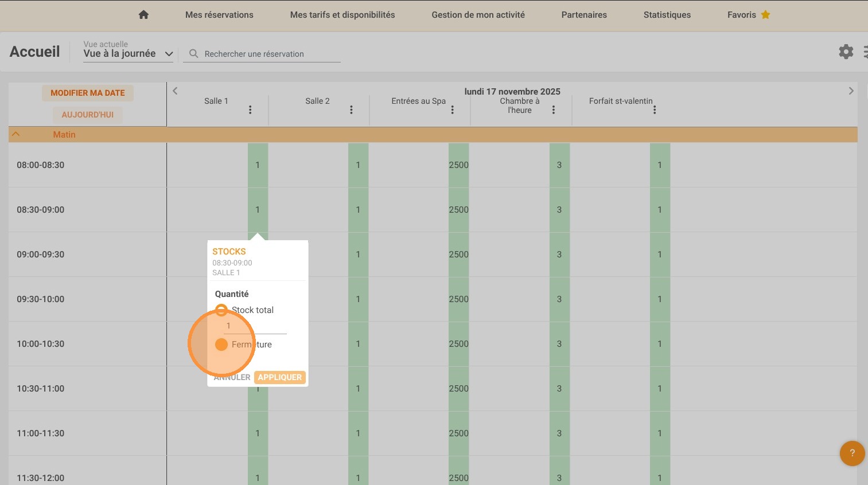Open Forfait st-valentin options dots
This screenshot has width=868, height=485.
click(654, 109)
